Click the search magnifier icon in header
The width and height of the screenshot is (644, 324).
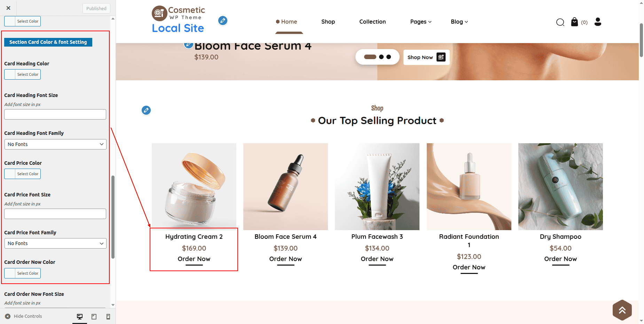pyautogui.click(x=560, y=22)
